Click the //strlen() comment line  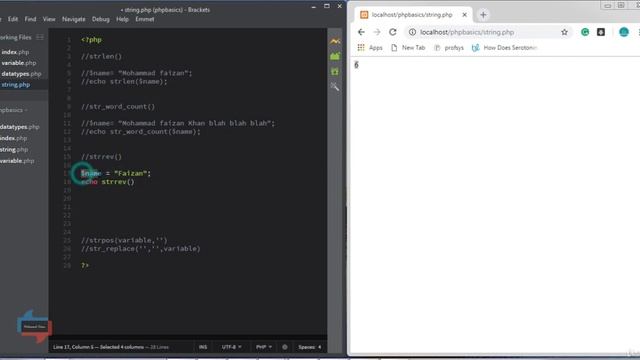(102, 56)
